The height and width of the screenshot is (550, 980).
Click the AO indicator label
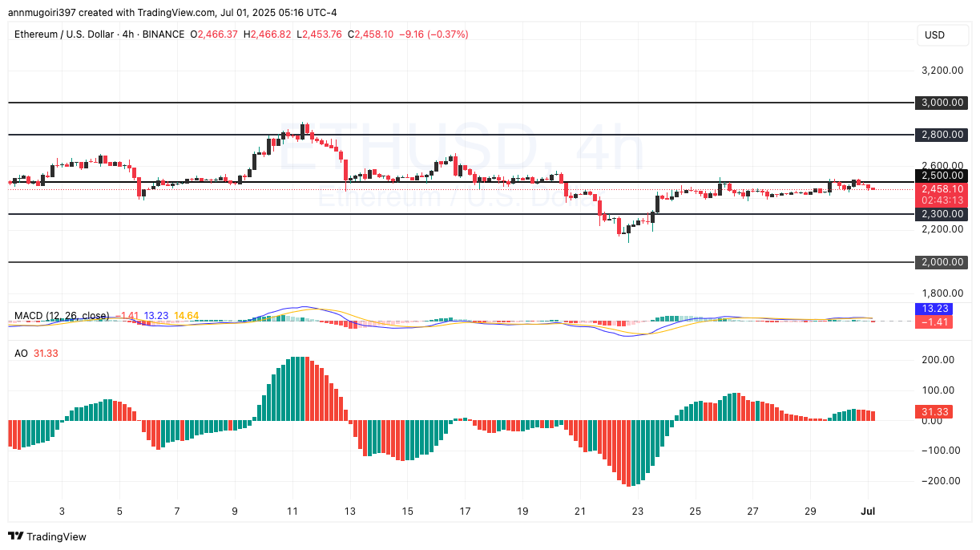[22, 353]
